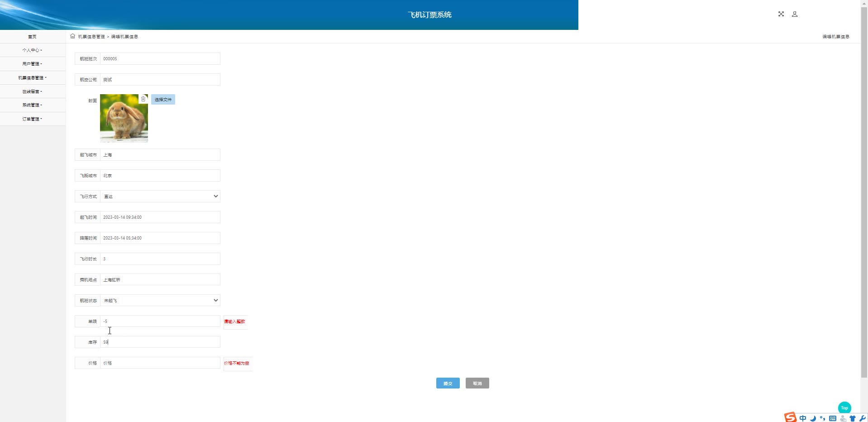Focus the empty 价格 input field

(x=160, y=363)
